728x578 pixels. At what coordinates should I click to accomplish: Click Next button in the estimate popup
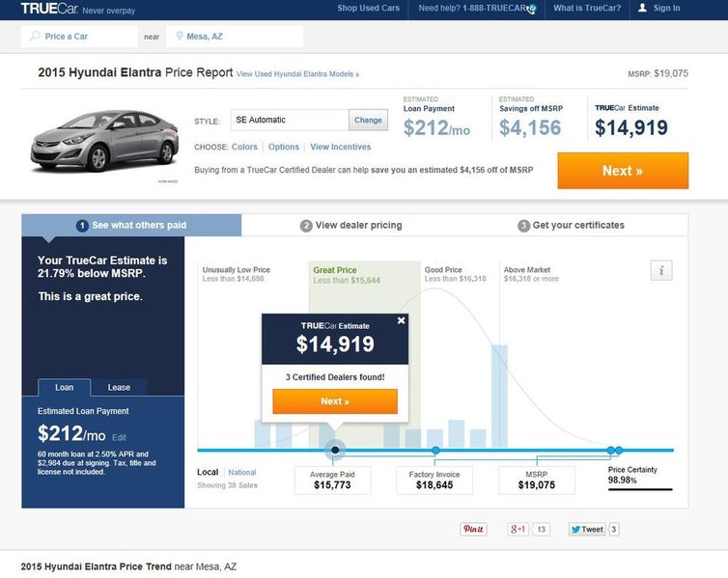[x=335, y=401]
